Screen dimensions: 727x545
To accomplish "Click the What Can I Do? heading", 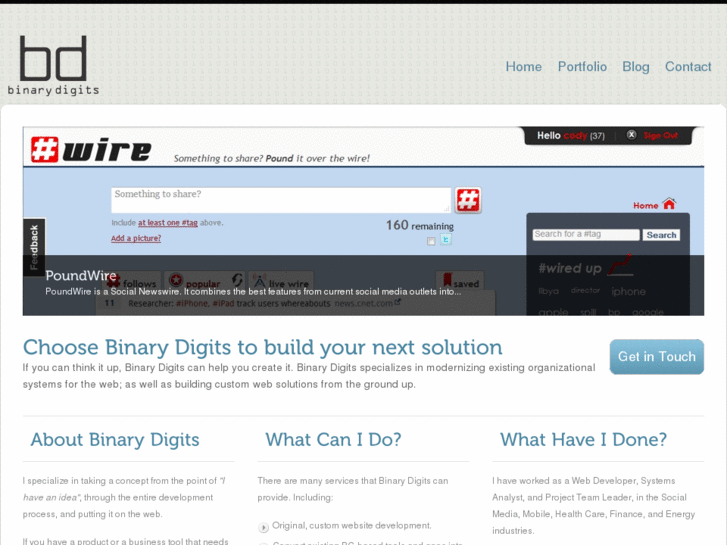I will coord(333,439).
